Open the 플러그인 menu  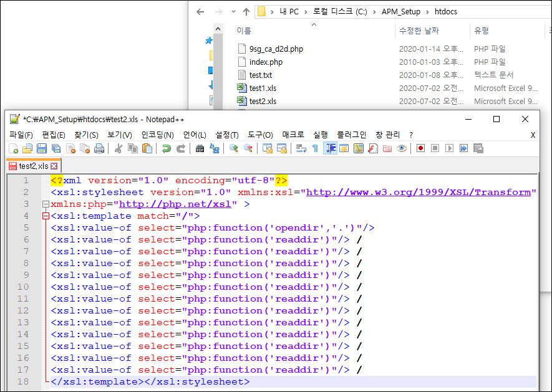pos(352,135)
